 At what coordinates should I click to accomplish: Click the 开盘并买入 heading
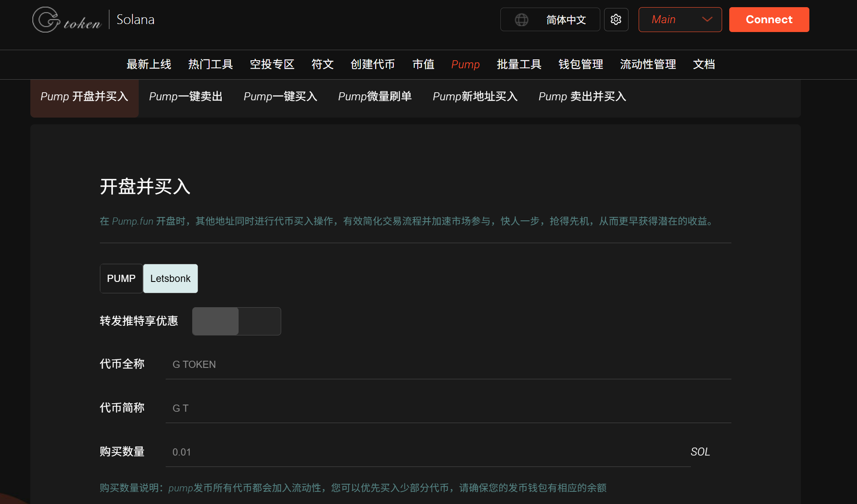point(145,186)
